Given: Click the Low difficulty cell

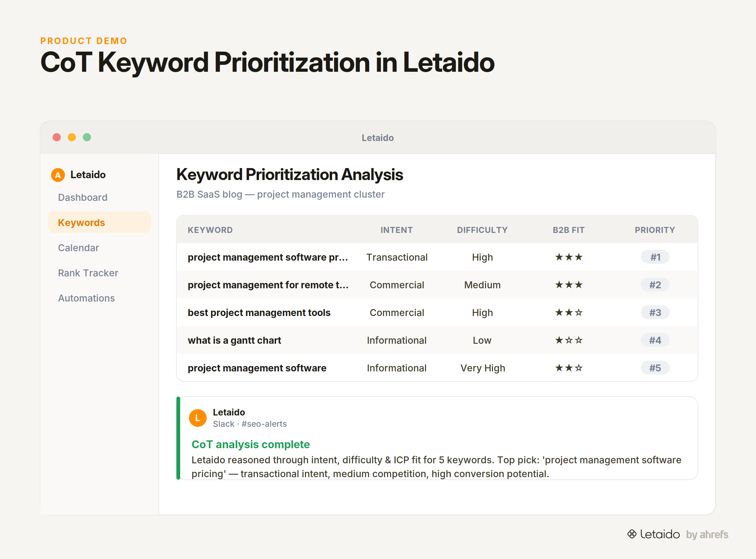Looking at the screenshot, I should (x=482, y=341).
